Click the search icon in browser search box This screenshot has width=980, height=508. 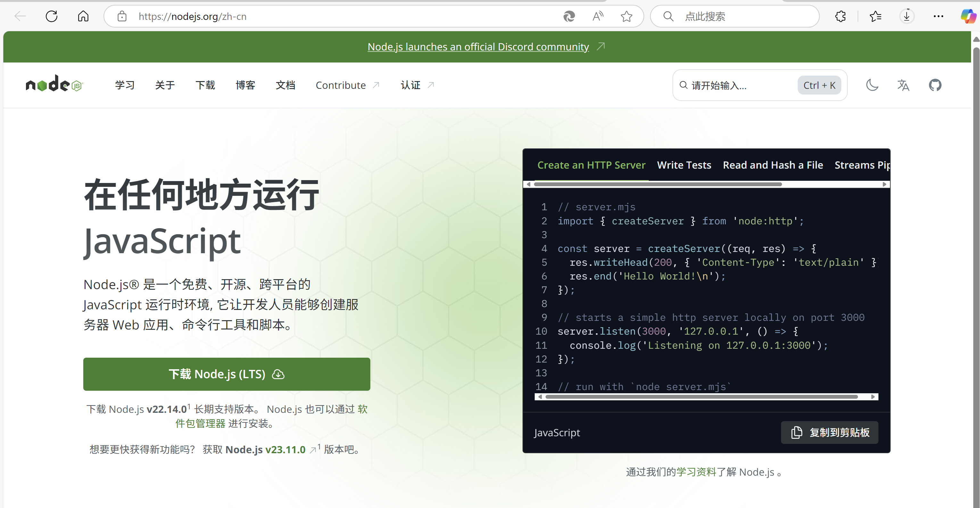(x=668, y=16)
